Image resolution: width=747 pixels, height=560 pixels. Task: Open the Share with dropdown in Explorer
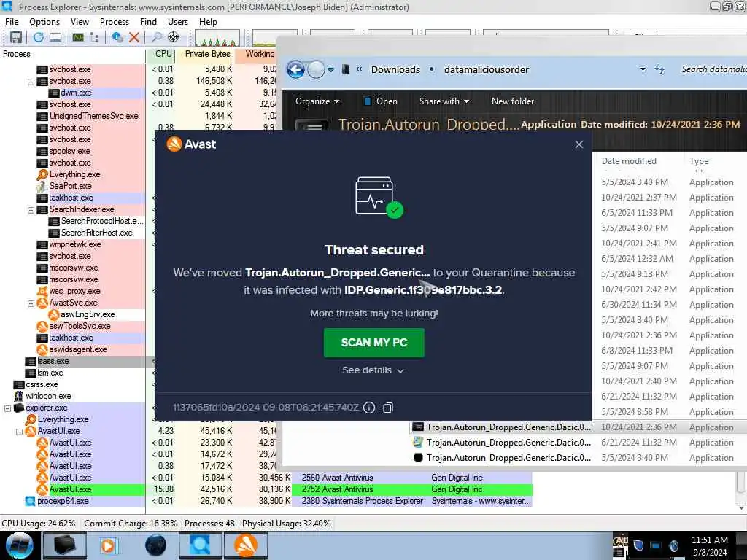tap(444, 101)
